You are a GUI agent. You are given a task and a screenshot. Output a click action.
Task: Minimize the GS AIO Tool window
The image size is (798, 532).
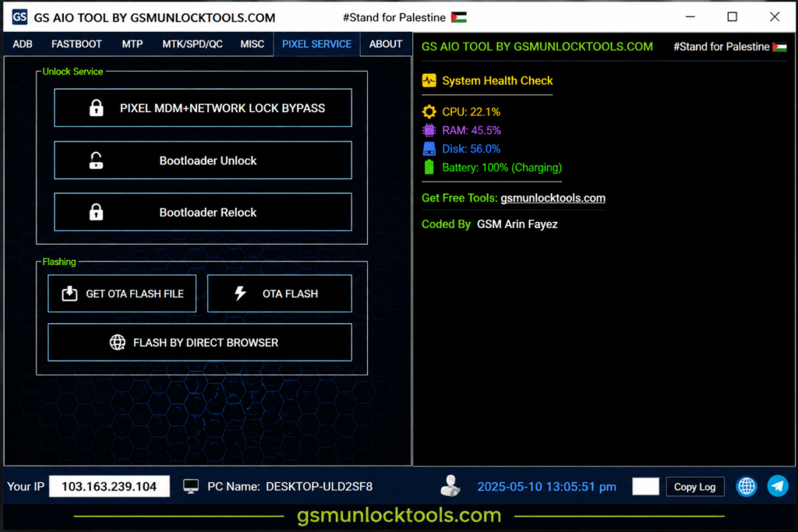[690, 17]
